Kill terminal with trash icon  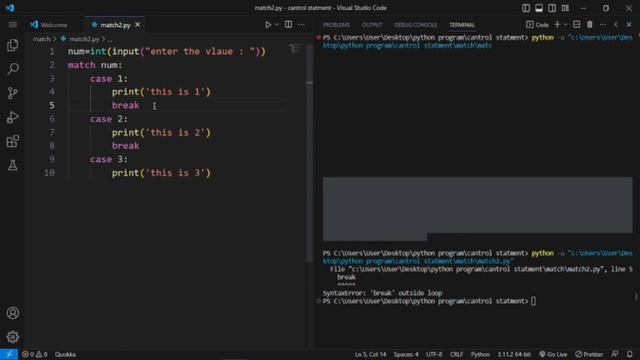coord(590,24)
